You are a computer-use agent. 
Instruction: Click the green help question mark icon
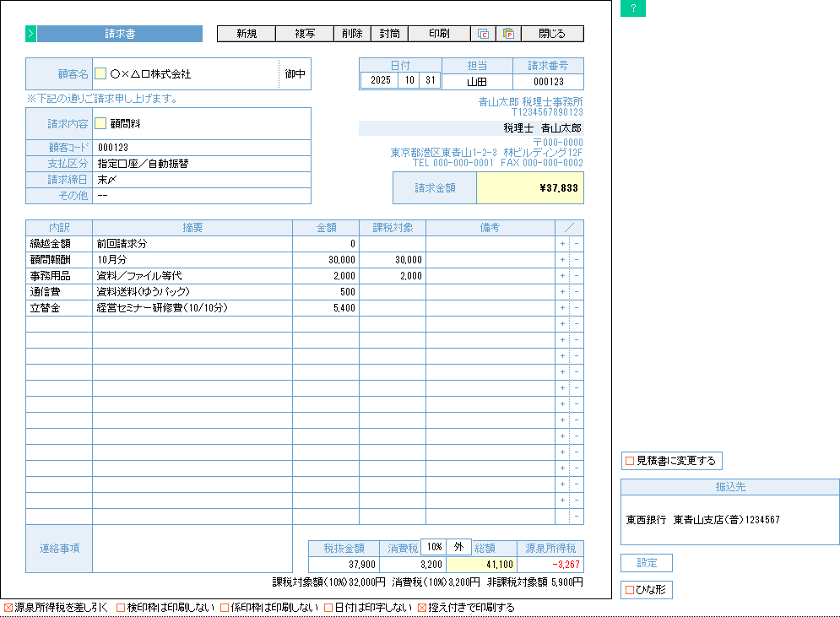pyautogui.click(x=632, y=9)
